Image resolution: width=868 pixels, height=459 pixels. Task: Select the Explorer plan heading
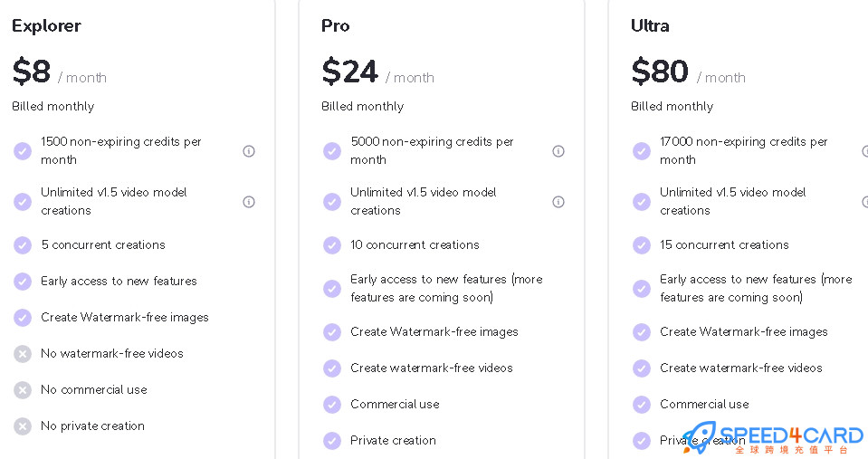46,26
